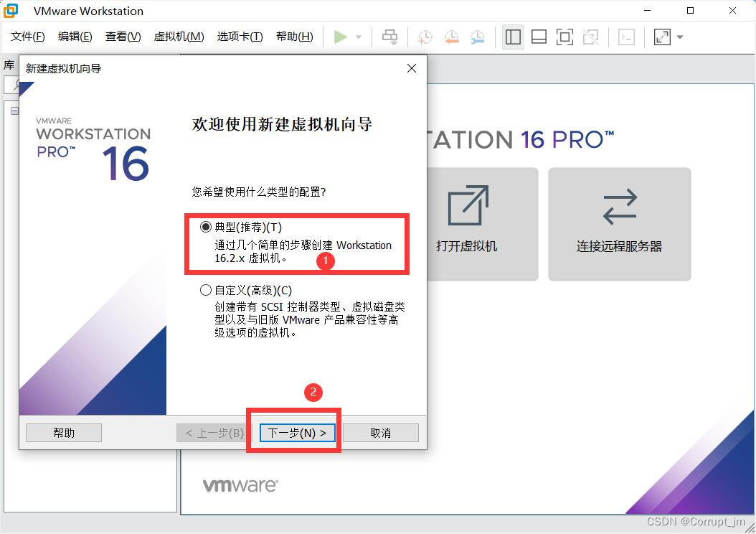
Task: Open the 编辑(E) menu
Action: point(75,37)
